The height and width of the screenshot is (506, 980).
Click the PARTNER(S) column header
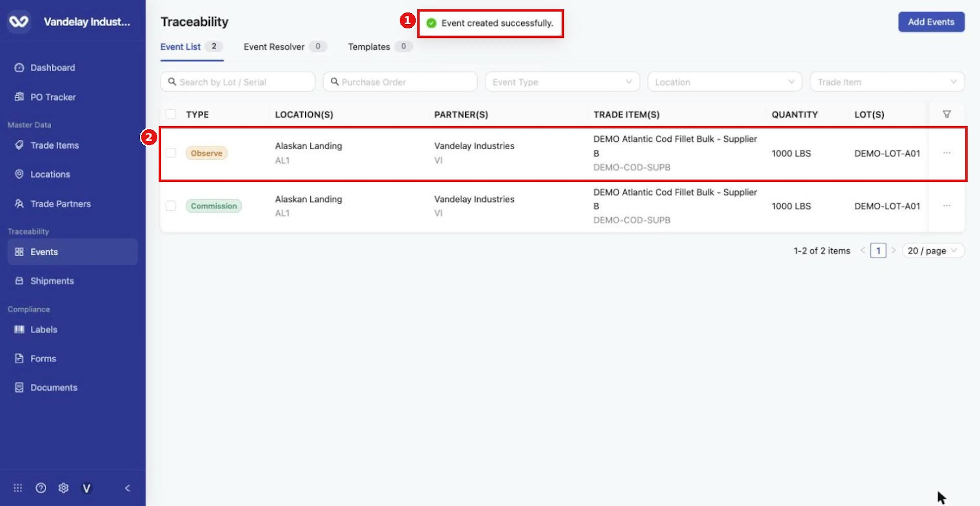461,115
